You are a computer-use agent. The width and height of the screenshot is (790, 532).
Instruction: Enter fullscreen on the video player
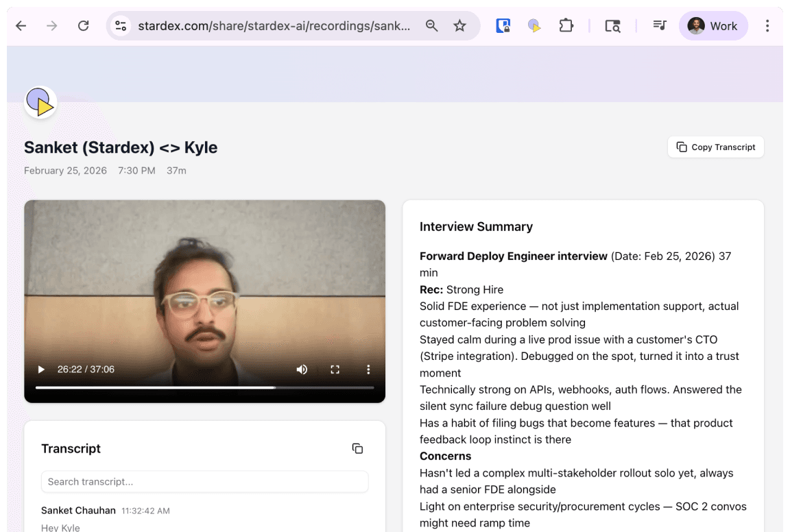coord(335,370)
